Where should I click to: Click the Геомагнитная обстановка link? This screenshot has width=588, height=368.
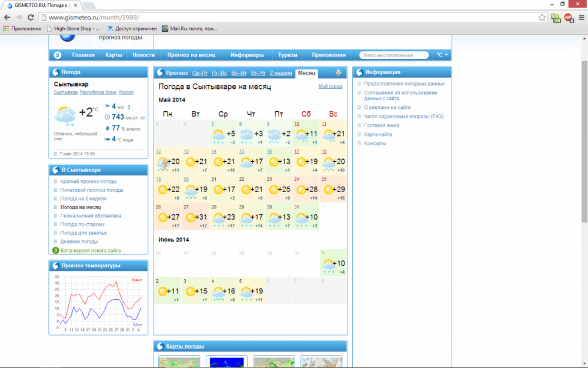tap(91, 216)
